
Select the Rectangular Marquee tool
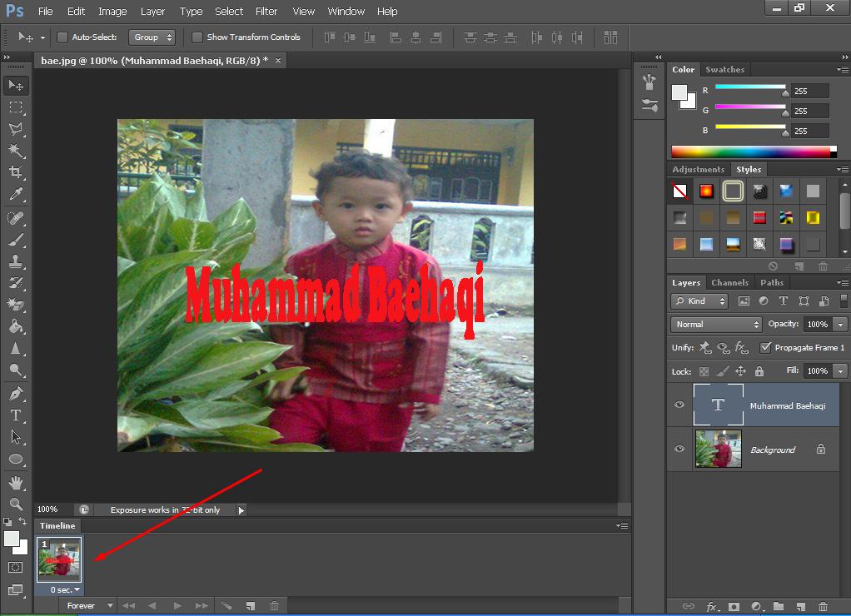tap(15, 107)
